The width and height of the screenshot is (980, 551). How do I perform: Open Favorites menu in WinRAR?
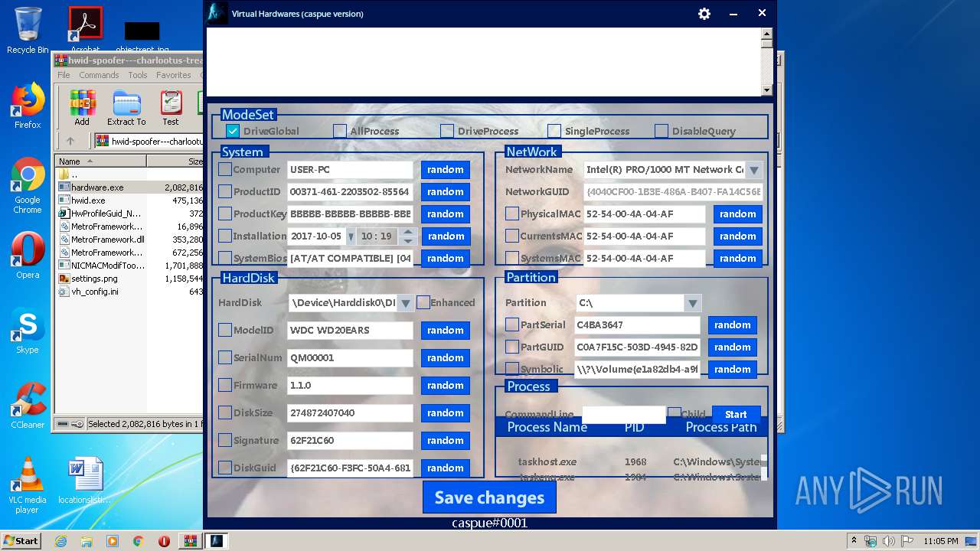click(174, 75)
